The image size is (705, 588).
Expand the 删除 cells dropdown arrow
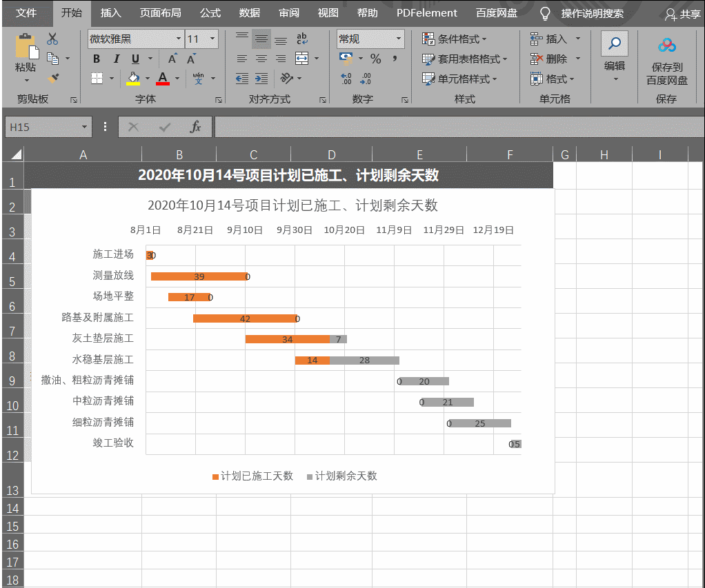coord(578,59)
